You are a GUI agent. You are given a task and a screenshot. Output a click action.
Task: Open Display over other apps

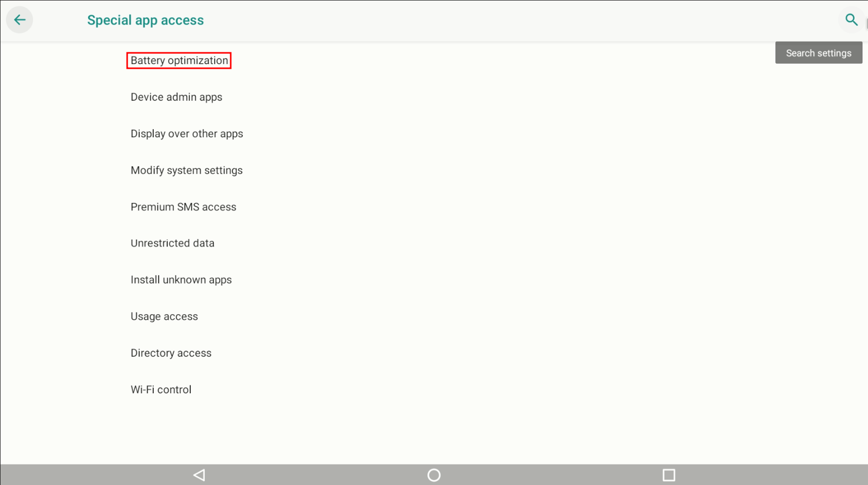tap(187, 134)
